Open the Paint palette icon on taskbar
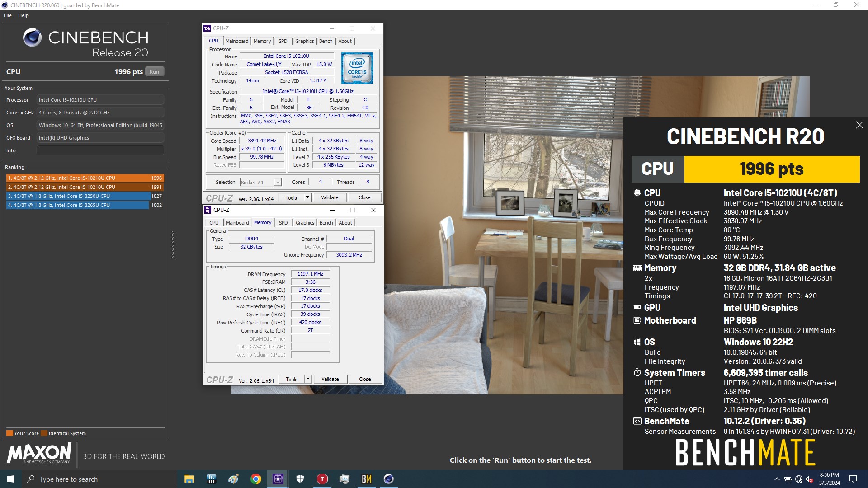Screen dimensions: 868x488 click(x=234, y=479)
